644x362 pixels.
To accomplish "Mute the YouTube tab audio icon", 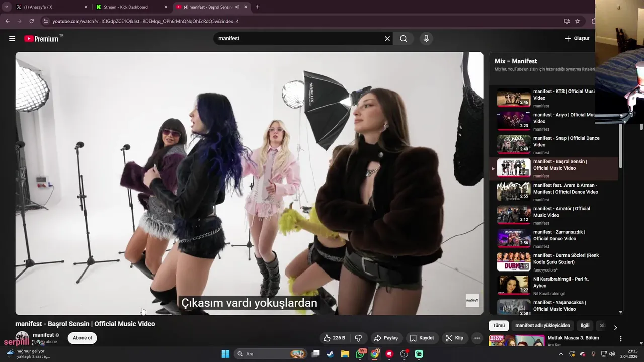I will tap(237, 7).
